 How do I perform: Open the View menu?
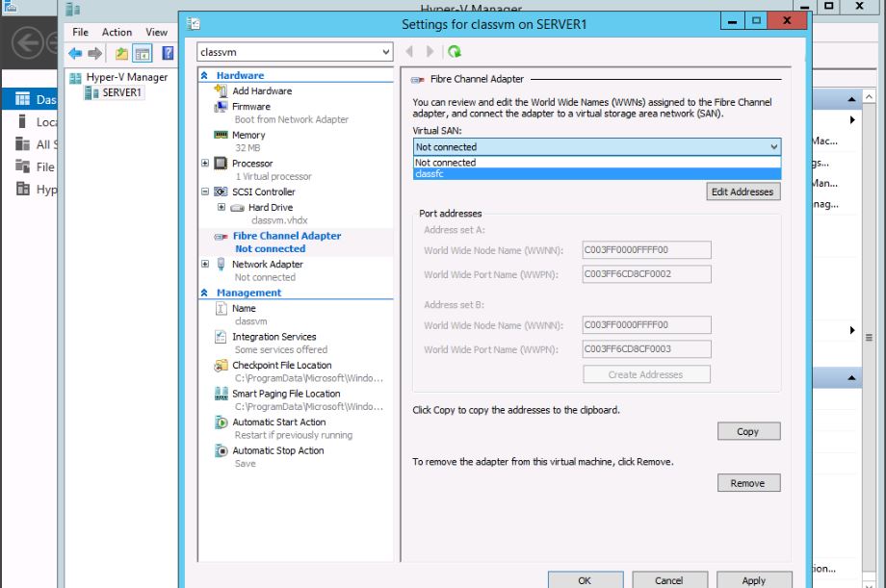tap(157, 32)
